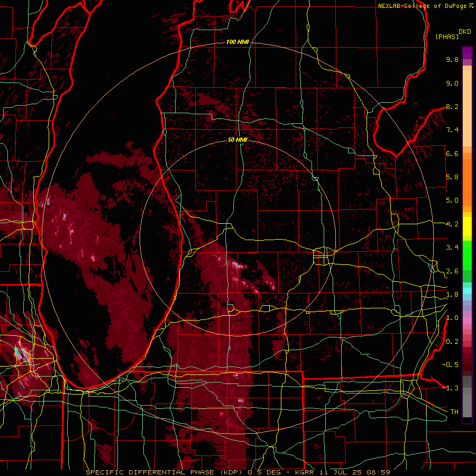This screenshot has height=476, width=476.
Task: Click the DKD label above the color scale
Action: click(x=465, y=32)
